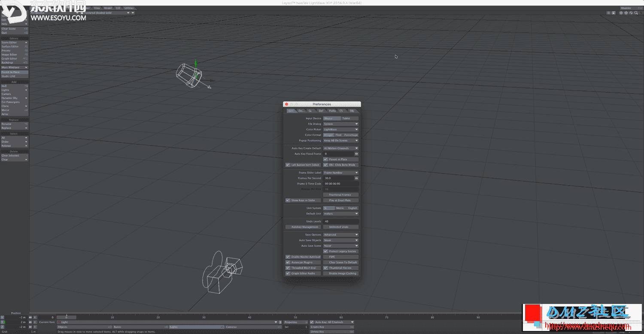Click the Undo Levels input field
644x334 pixels.
pyautogui.click(x=341, y=222)
